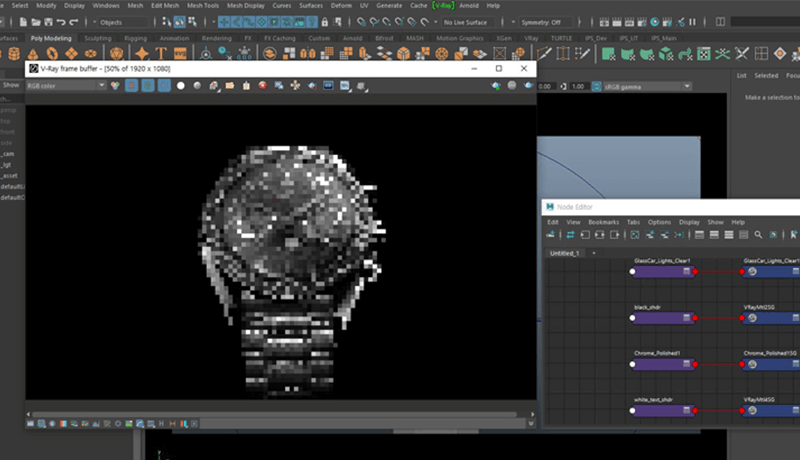The image size is (800, 460).
Task: Create a polygon disc from the shelf
Action: [90, 54]
